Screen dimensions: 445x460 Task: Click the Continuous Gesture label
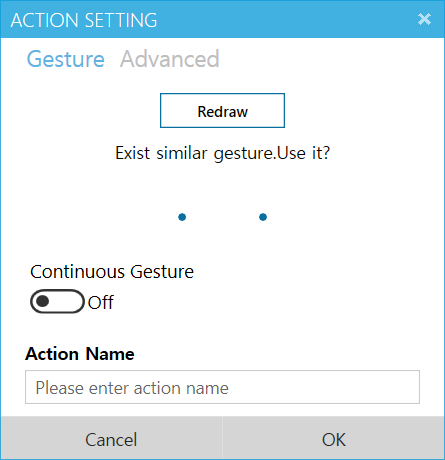[x=112, y=272]
